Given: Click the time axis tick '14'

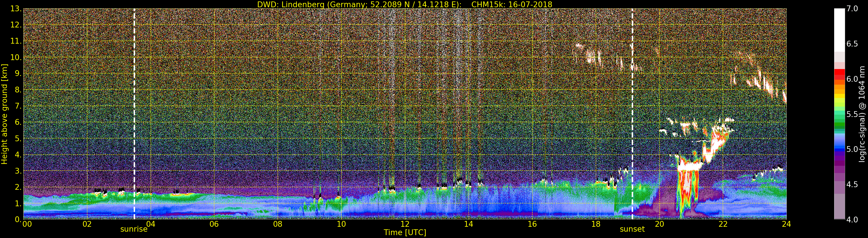Looking at the screenshot, I should coord(468,224).
